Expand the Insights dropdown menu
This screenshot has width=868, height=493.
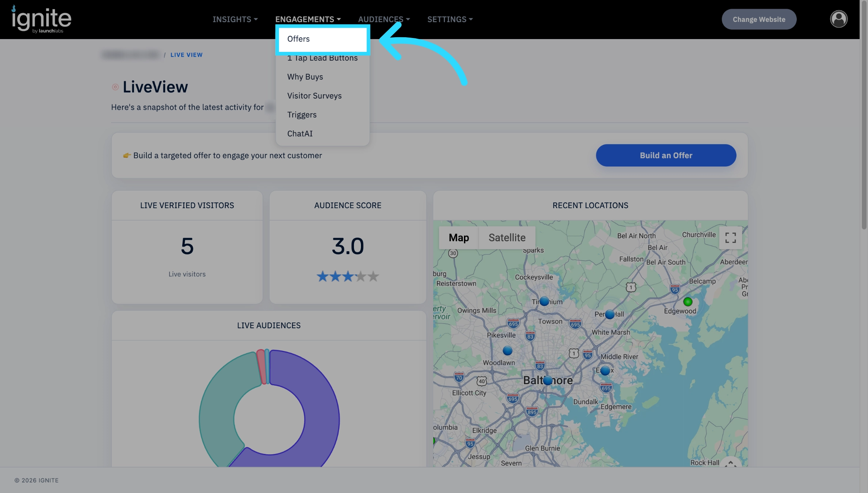tap(235, 19)
